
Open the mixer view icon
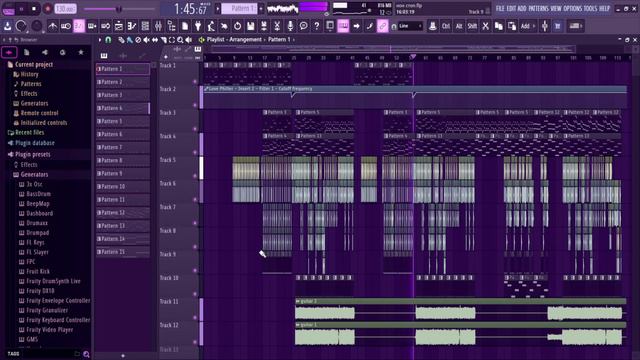tap(158, 26)
